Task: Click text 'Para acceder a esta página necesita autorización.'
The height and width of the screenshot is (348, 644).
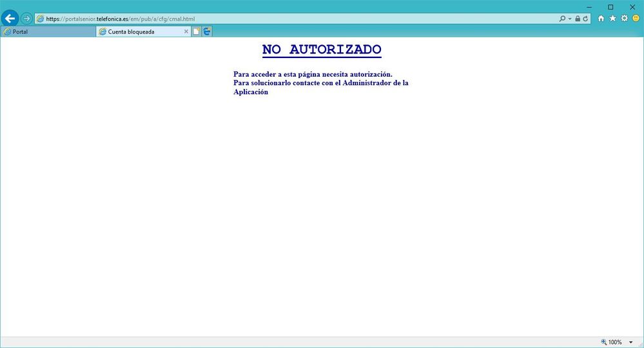Action: click(x=313, y=74)
